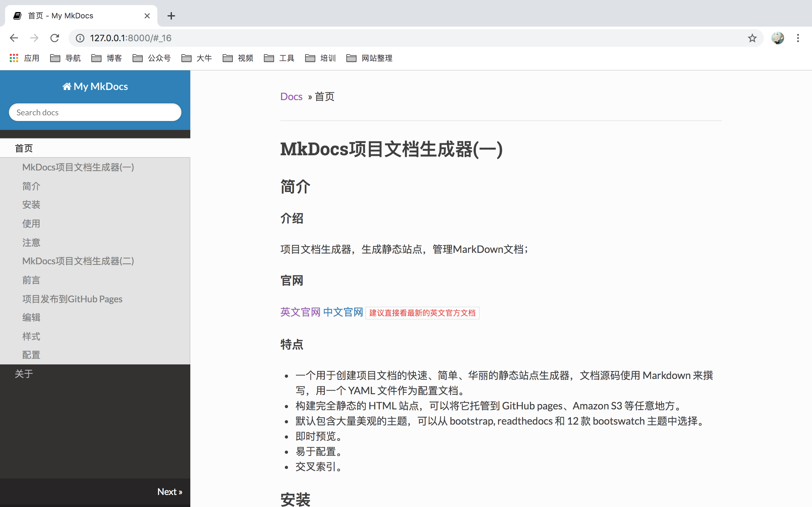
Task: Open the 英文官网 link
Action: coord(300,312)
